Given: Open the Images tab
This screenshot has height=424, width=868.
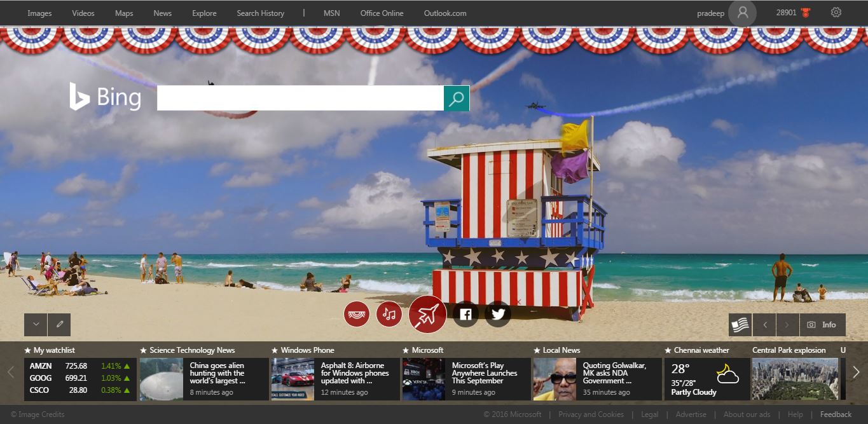Looking at the screenshot, I should coord(39,13).
